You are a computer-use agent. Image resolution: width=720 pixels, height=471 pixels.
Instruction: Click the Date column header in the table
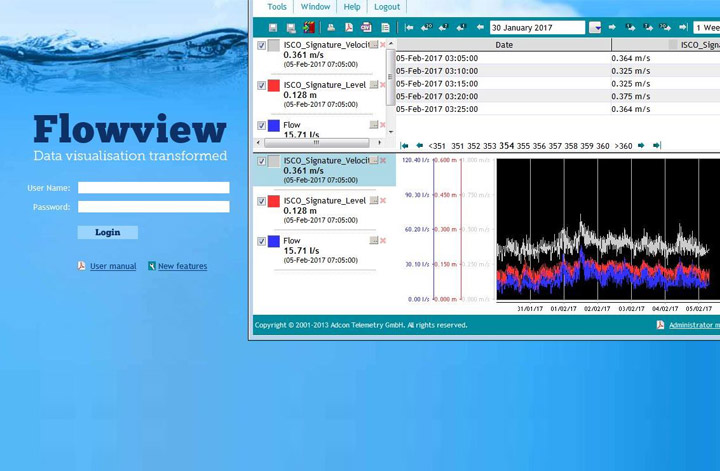coord(504,45)
